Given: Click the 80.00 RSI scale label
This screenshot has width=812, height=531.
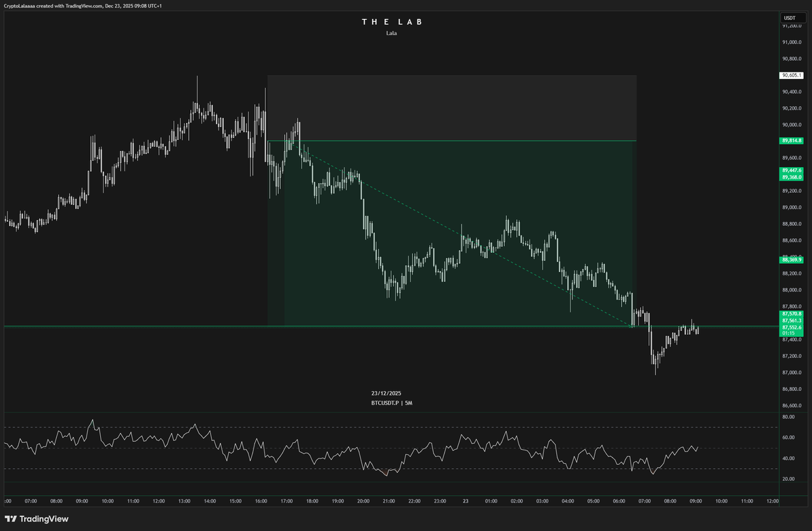Looking at the screenshot, I should (788, 417).
